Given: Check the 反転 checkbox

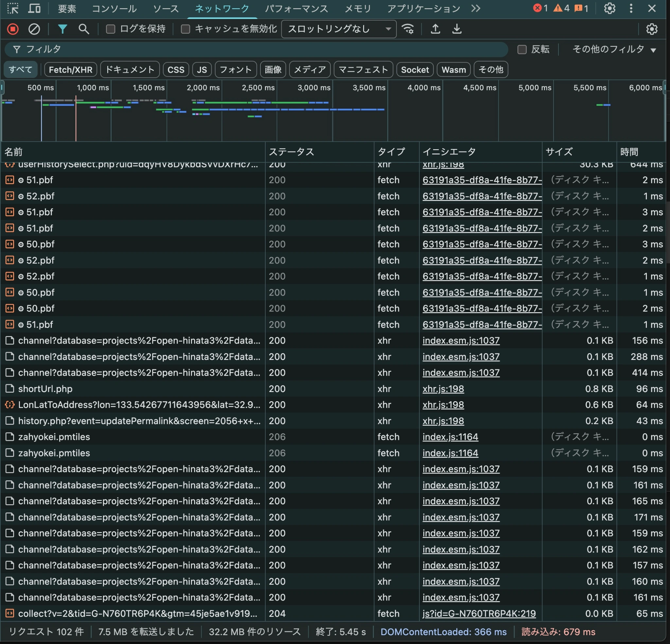Looking at the screenshot, I should pos(522,50).
